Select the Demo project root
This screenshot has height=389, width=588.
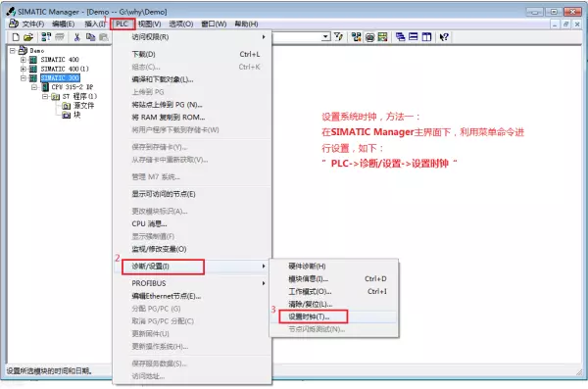point(37,50)
